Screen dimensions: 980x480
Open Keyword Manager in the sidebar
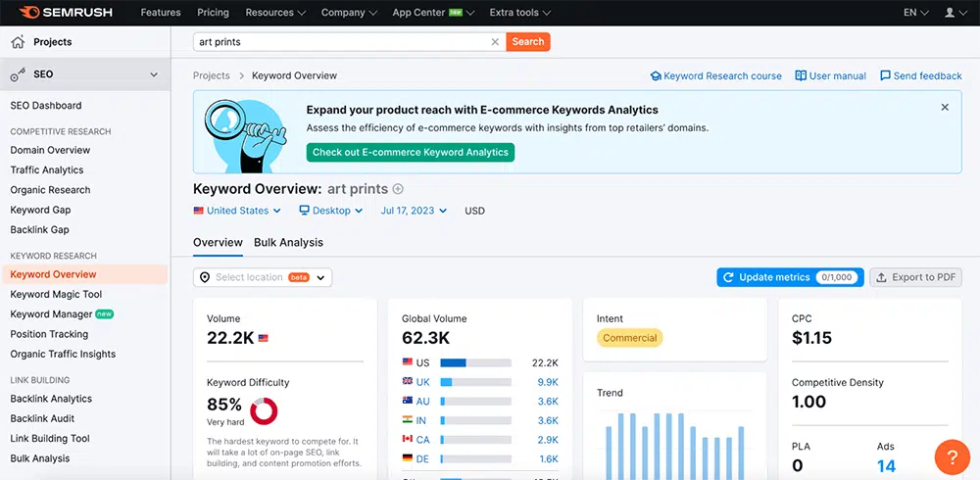point(51,314)
